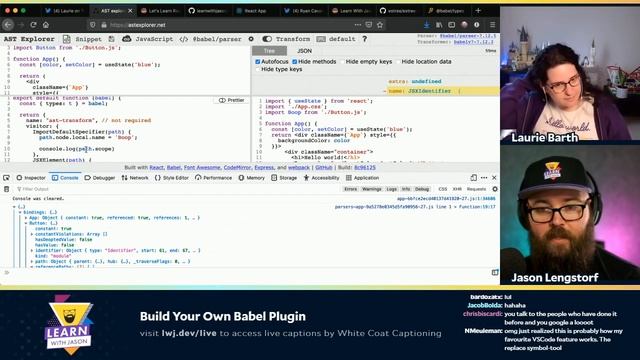Click the save disk icon next to Snippet
This screenshot has height=360, width=640.
pyautogui.click(x=111, y=39)
